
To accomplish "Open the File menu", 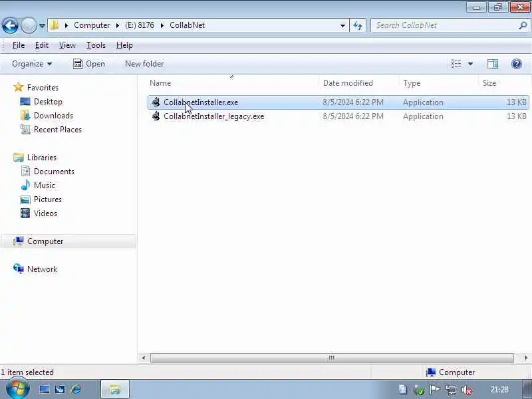I will [19, 45].
